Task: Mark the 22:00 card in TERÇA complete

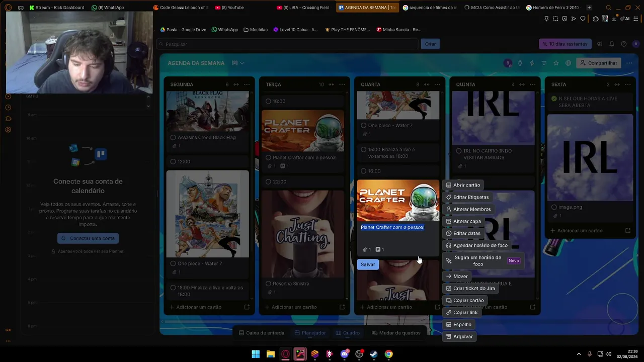Action: coord(268,182)
